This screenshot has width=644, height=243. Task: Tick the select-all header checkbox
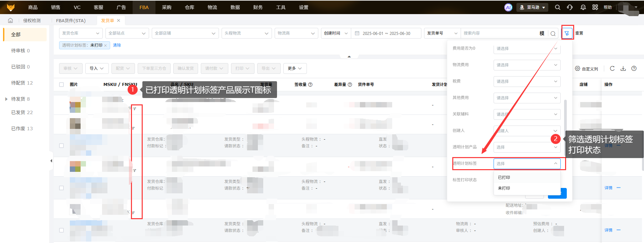coord(61,85)
